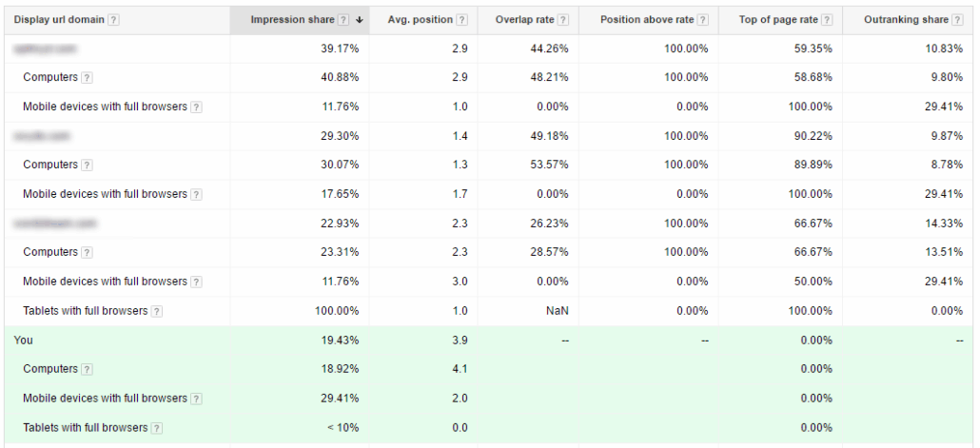Screen dimensions: 980x448
Task: Click the Avg. position question mark icon
Action: click(462, 20)
